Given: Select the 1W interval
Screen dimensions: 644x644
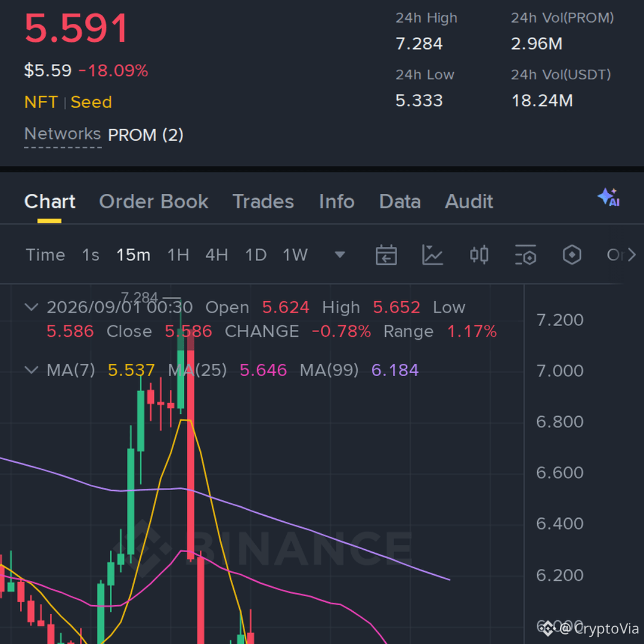Looking at the screenshot, I should (x=295, y=255).
